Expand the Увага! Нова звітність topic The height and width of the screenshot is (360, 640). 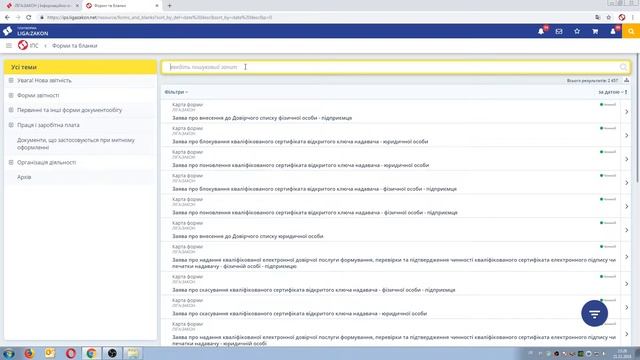pyautogui.click(x=11, y=80)
